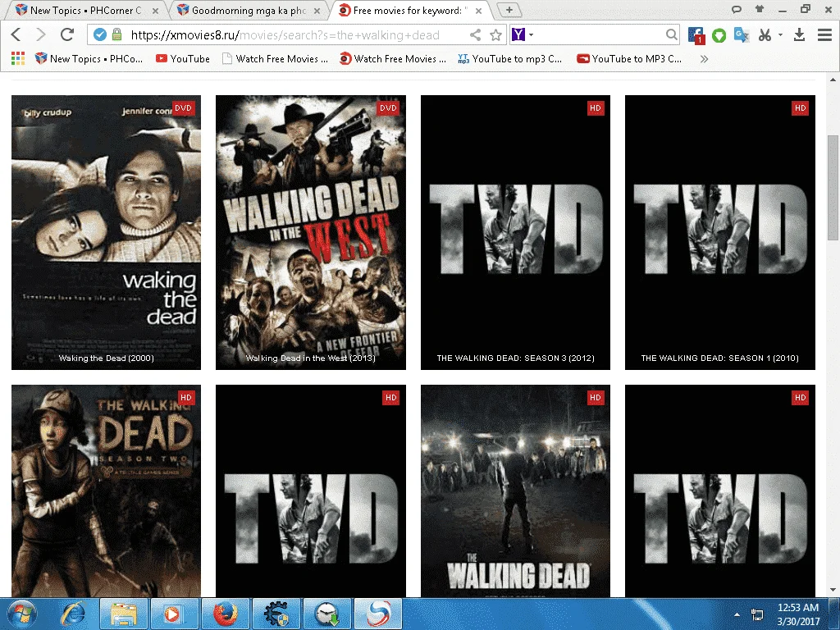Open the clock download manager taskbar icon
840x630 pixels.
(x=326, y=614)
